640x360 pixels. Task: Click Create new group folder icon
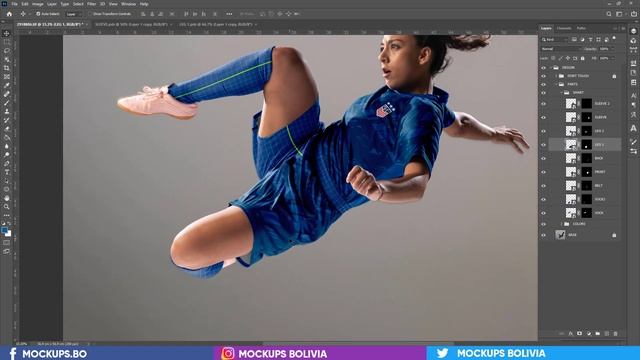coord(598,333)
